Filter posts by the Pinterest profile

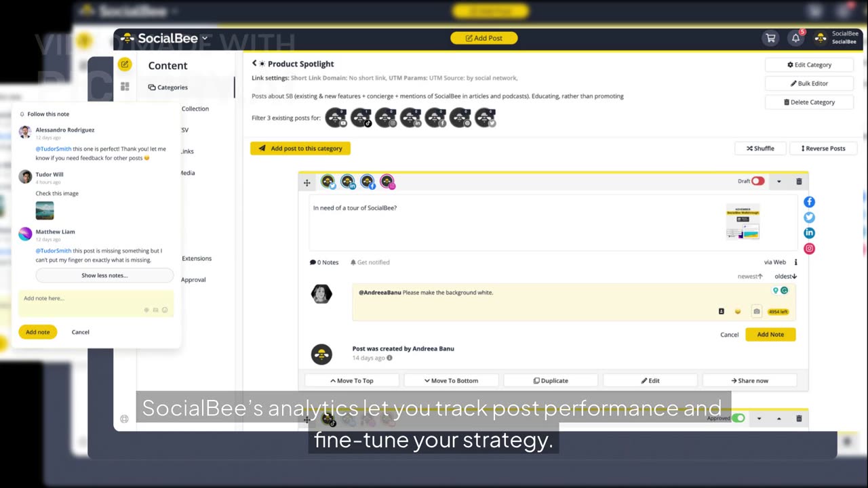tap(460, 118)
